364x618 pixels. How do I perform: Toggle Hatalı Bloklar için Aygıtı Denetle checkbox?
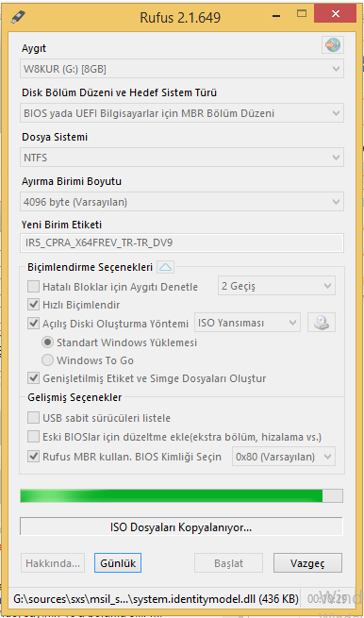[33, 287]
